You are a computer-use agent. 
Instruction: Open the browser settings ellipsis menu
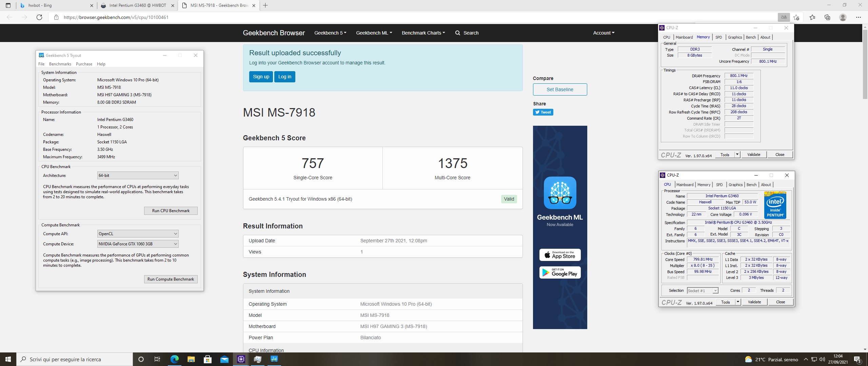coord(859,17)
